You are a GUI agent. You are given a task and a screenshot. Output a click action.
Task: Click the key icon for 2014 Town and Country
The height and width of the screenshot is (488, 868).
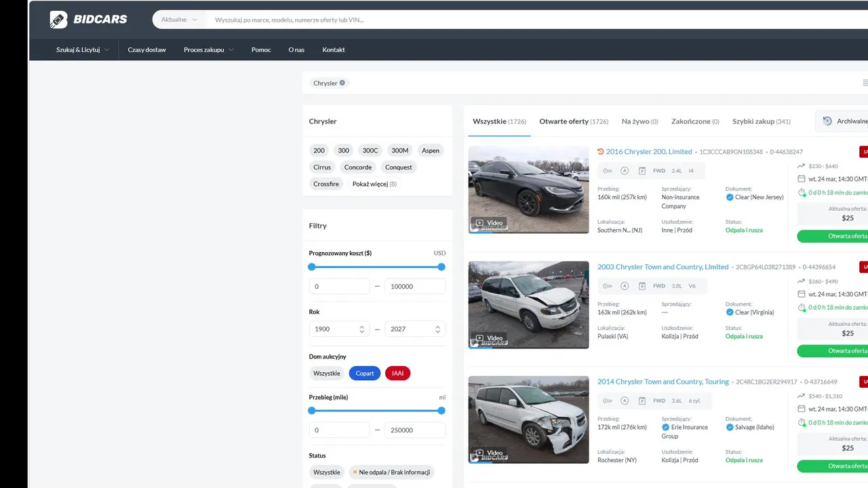[x=608, y=401]
